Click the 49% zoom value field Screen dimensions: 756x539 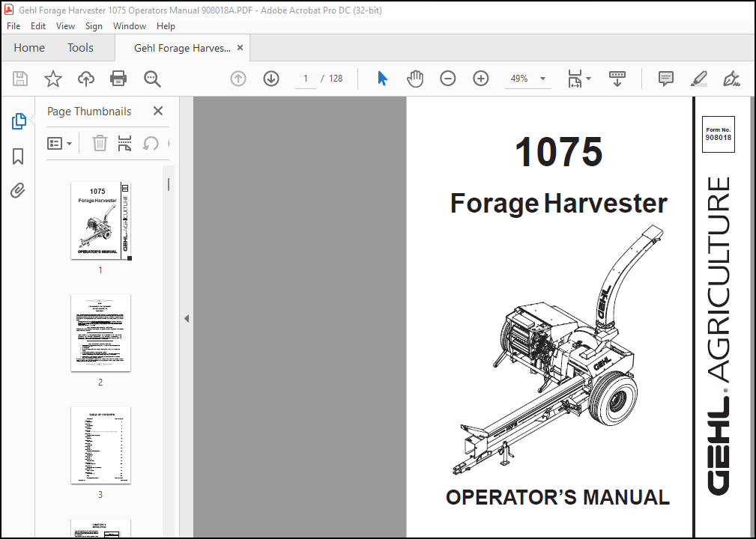coord(520,79)
